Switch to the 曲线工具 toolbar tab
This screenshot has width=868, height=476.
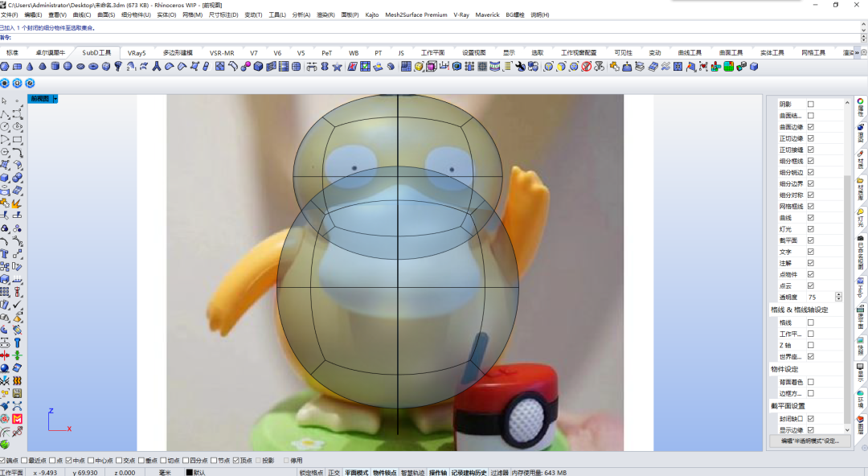point(690,52)
